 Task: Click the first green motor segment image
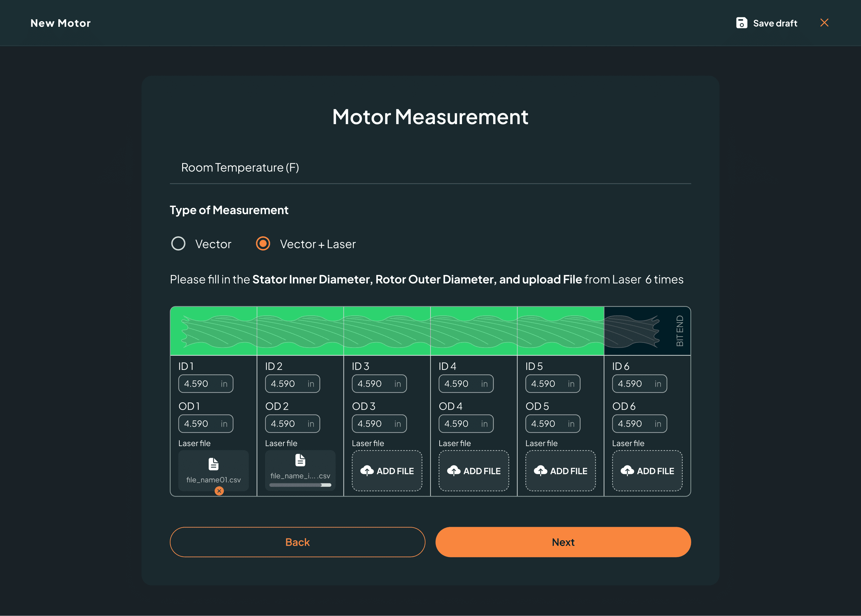(x=214, y=331)
